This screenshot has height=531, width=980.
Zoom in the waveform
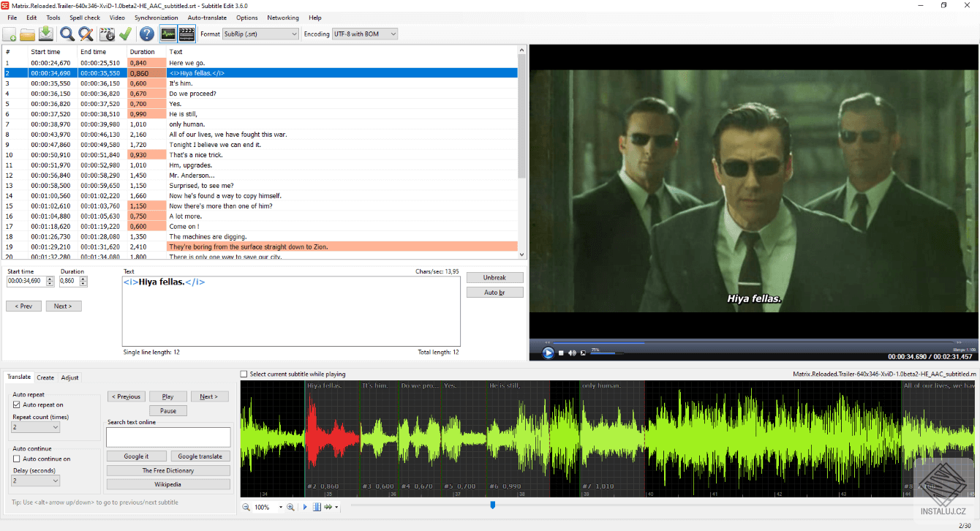[290, 507]
